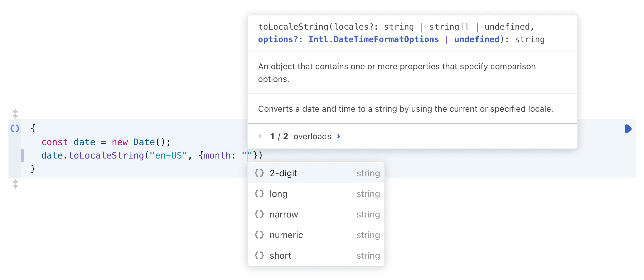Click the braces icon beside narrow
Image resolution: width=644 pixels, height=280 pixels.
[x=259, y=214]
